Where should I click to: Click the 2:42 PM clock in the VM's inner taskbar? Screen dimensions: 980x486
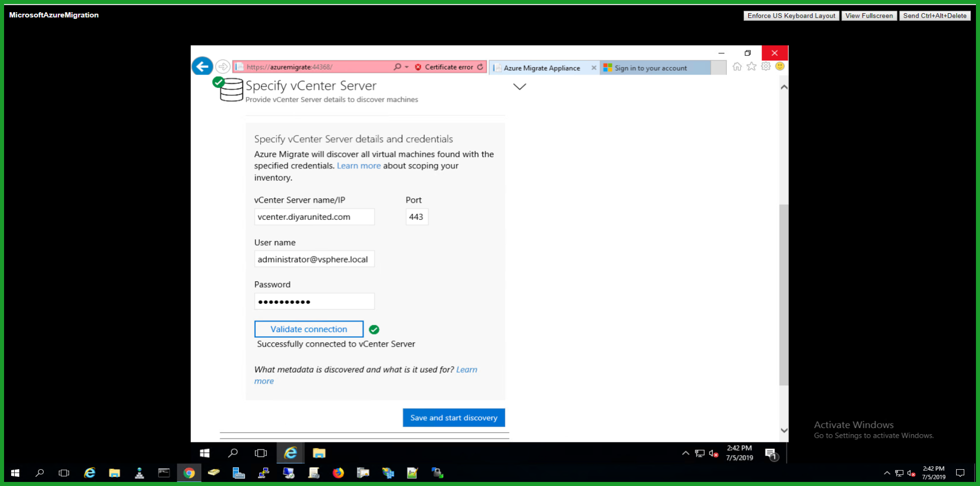(x=739, y=453)
